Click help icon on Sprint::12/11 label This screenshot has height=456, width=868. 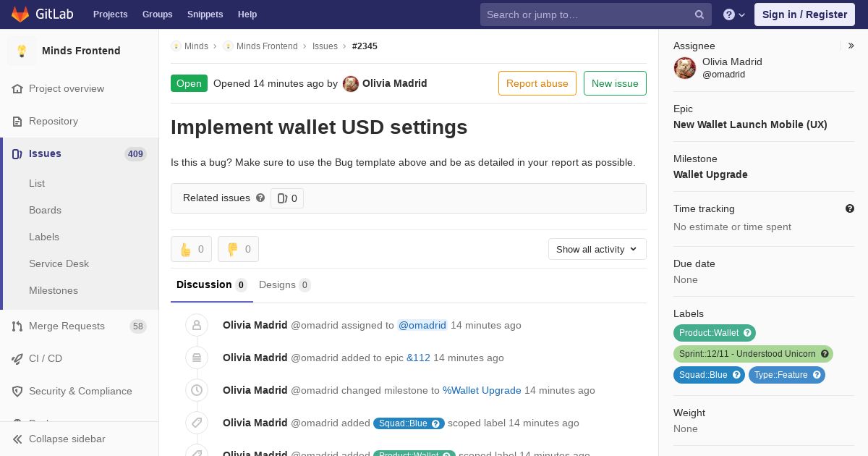pos(825,354)
